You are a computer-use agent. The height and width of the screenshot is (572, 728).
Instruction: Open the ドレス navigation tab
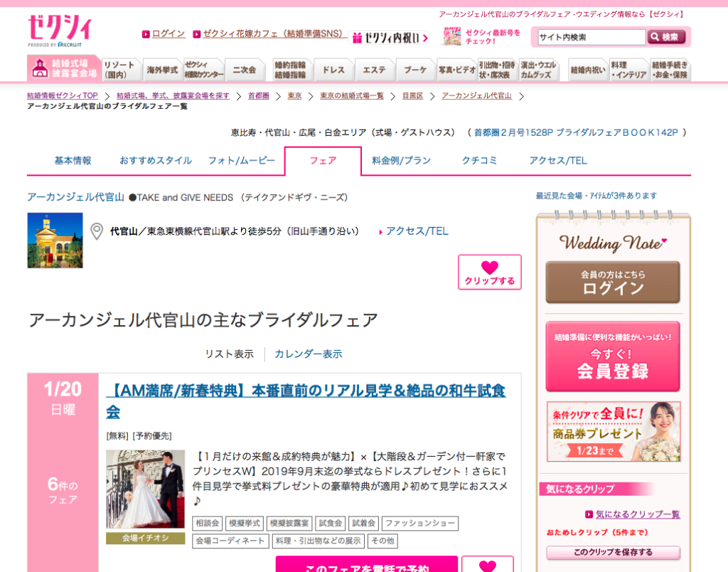pyautogui.click(x=333, y=70)
